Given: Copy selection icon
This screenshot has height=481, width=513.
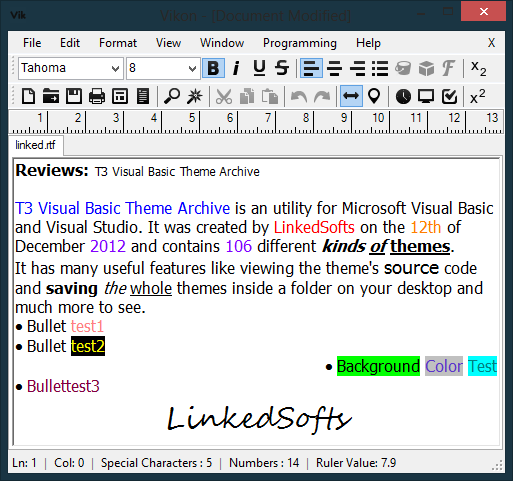Looking at the screenshot, I should tap(247, 96).
